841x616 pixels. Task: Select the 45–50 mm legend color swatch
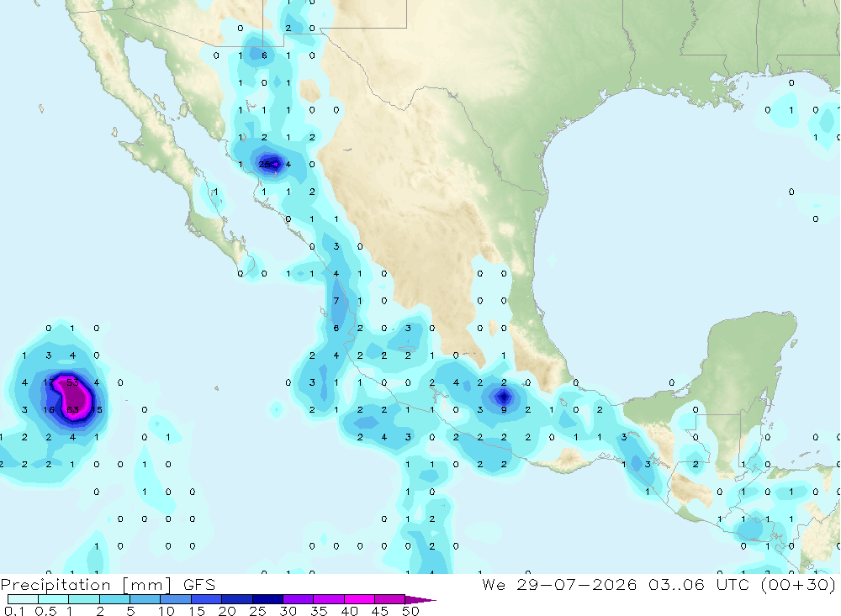click(390, 599)
